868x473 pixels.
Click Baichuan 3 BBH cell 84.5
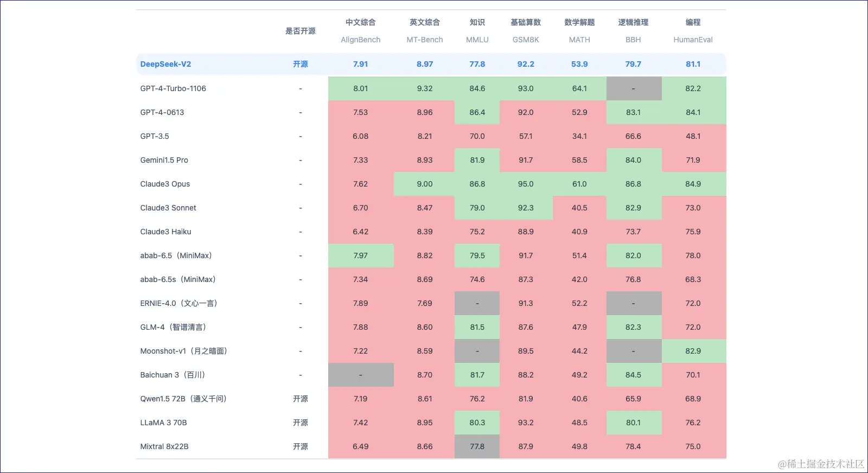pos(634,375)
